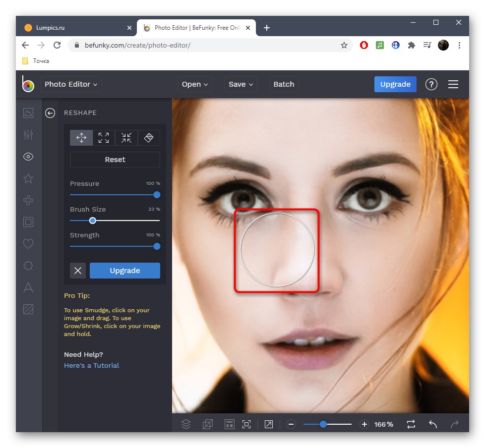Open the Text tool sidebar section
Screen dimensions: 485x448
pos(28,287)
